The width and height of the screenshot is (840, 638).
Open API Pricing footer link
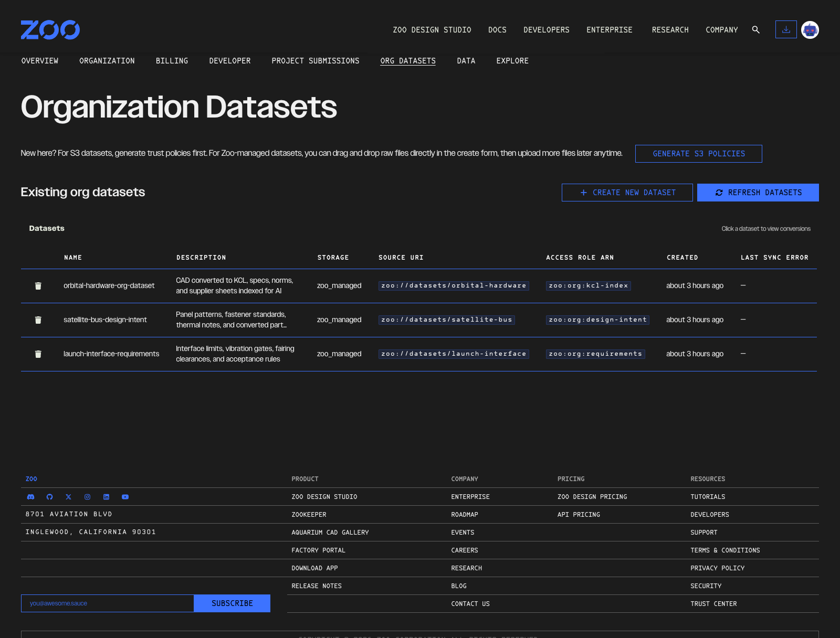[x=579, y=515]
